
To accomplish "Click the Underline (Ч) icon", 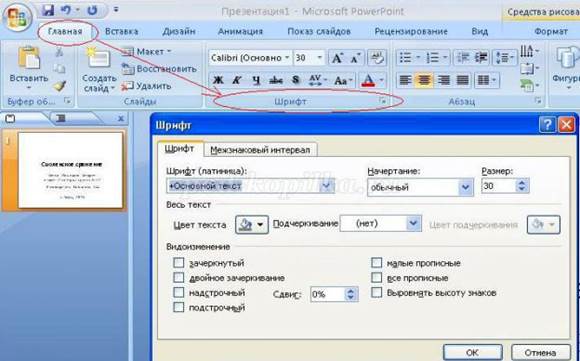I will tap(256, 80).
